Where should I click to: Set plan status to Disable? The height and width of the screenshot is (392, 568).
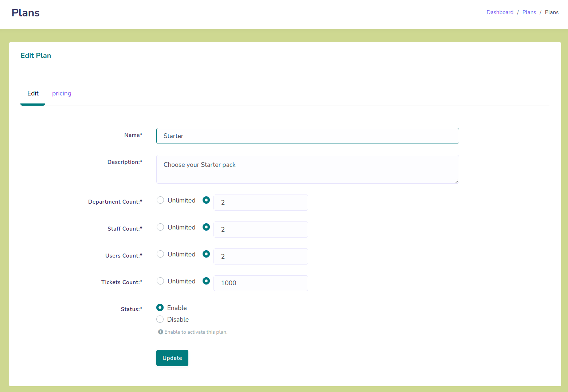point(160,319)
